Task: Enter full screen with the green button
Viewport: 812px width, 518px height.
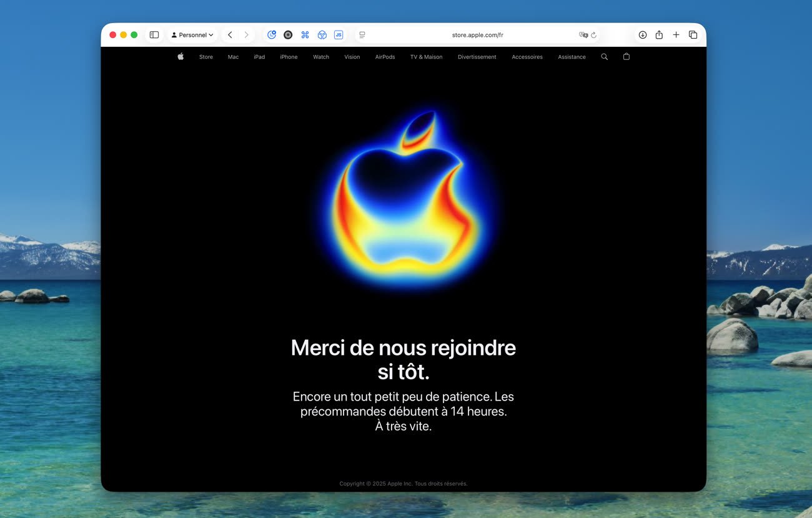Action: [x=134, y=35]
